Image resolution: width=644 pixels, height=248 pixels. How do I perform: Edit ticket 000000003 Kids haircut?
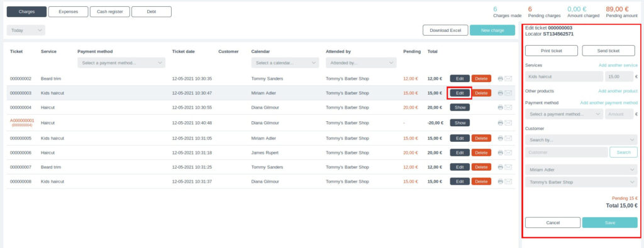460,93
